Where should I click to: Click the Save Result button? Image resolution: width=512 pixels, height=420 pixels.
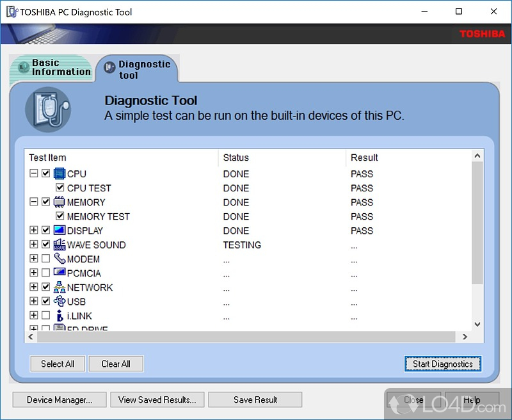point(255,400)
